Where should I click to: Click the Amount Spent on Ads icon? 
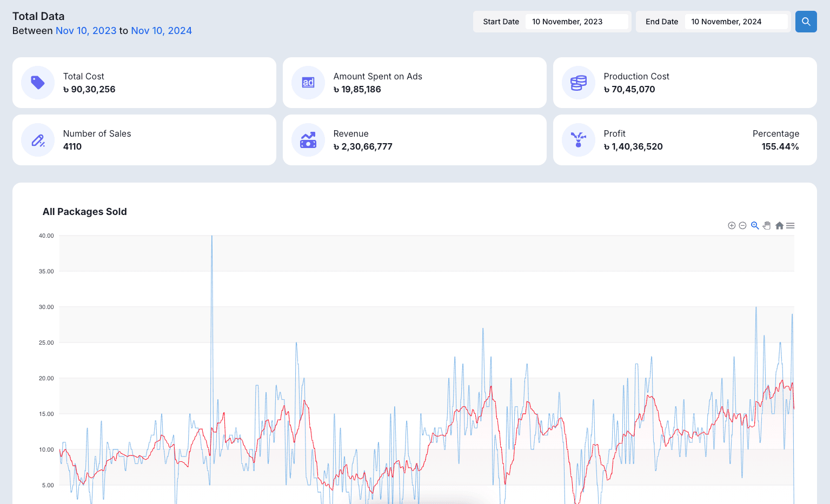pos(308,83)
